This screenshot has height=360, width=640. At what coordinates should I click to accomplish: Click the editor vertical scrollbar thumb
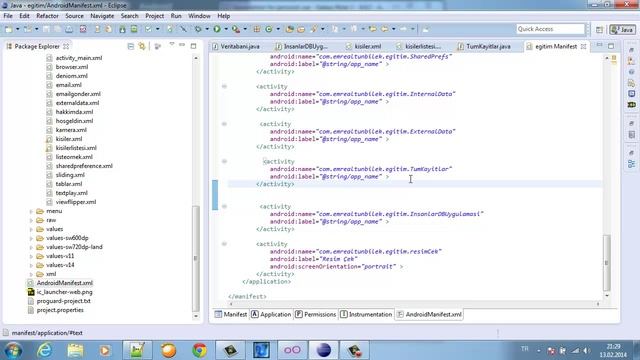[607, 262]
